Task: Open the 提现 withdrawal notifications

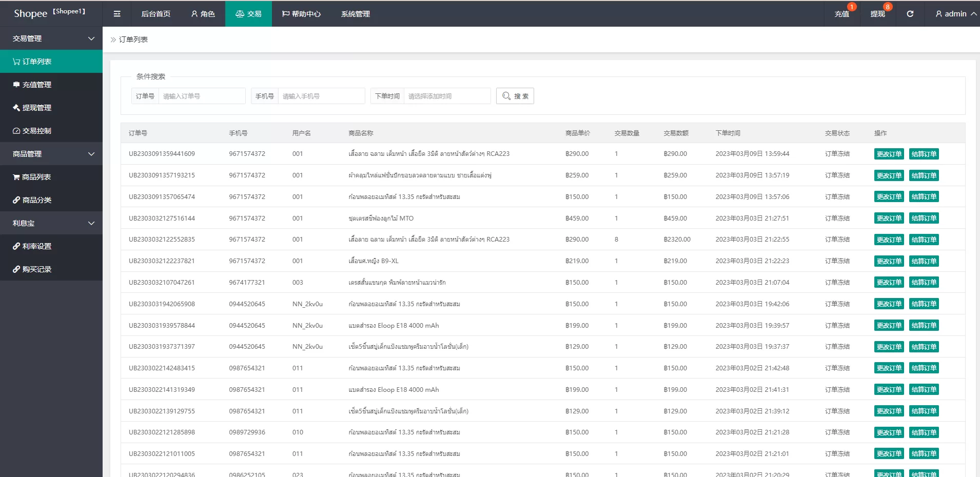Action: (x=877, y=14)
